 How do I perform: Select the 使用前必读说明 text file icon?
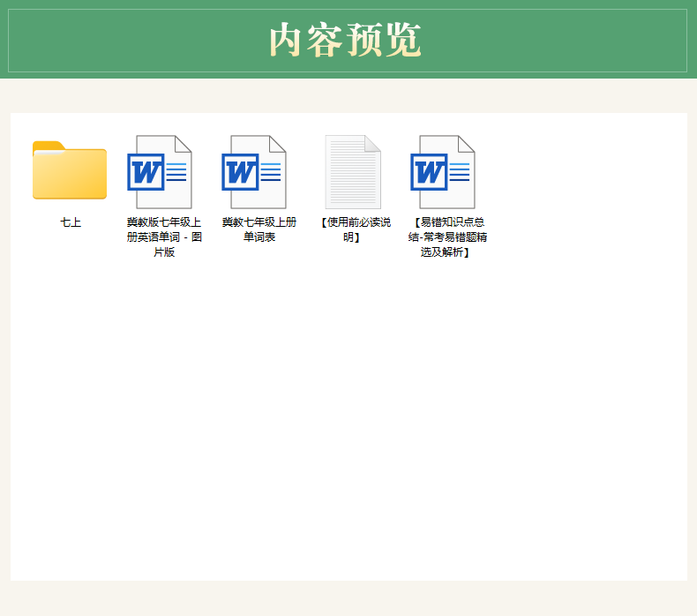tap(353, 172)
